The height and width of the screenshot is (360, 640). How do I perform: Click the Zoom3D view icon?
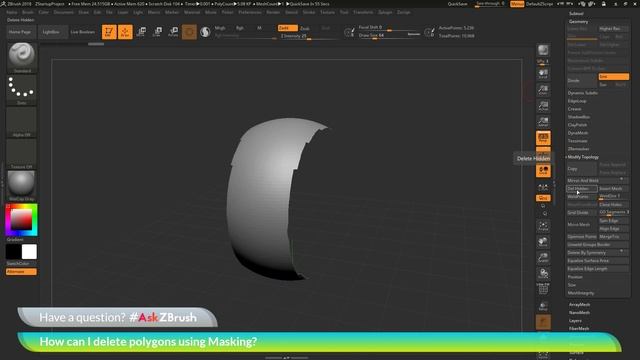[x=543, y=258]
